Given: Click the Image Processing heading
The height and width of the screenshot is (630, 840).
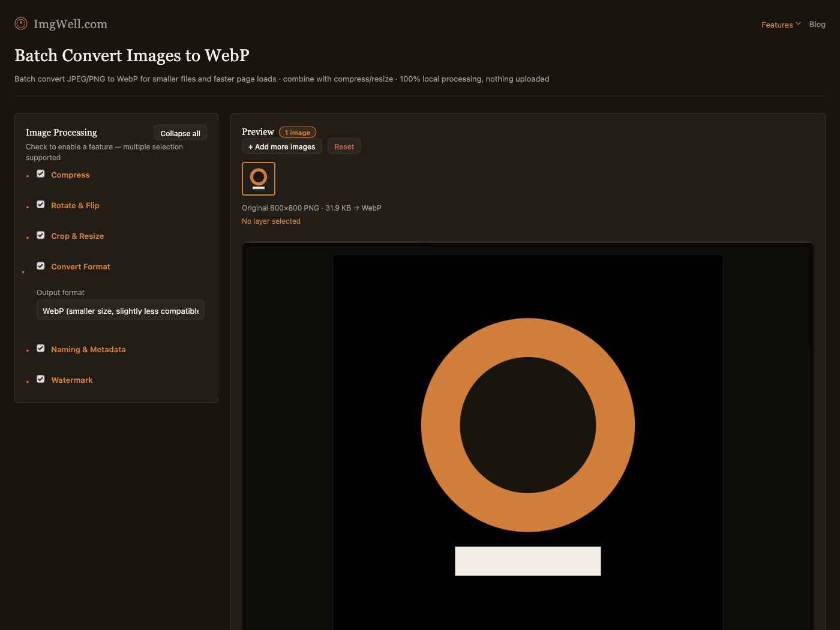Looking at the screenshot, I should (x=61, y=133).
